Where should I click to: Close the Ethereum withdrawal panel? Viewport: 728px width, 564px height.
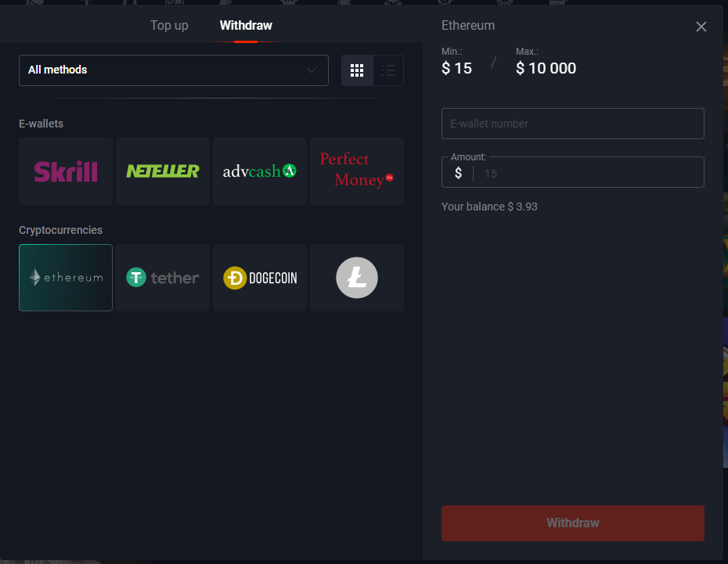coord(701,27)
